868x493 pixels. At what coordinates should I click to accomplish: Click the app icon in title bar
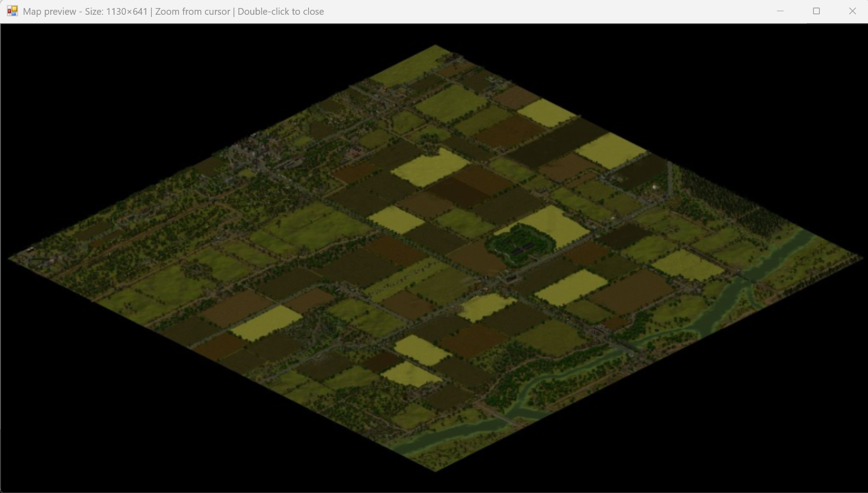coord(12,11)
